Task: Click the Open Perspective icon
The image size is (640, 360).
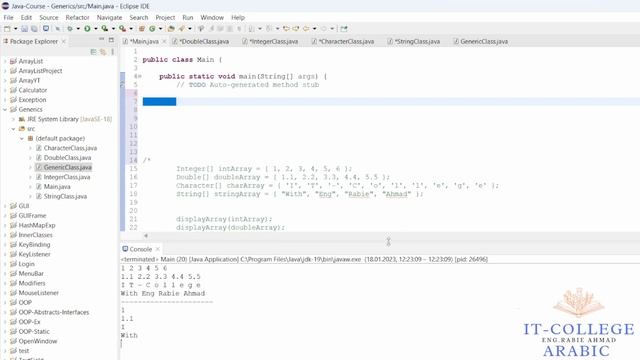Action: point(344,29)
